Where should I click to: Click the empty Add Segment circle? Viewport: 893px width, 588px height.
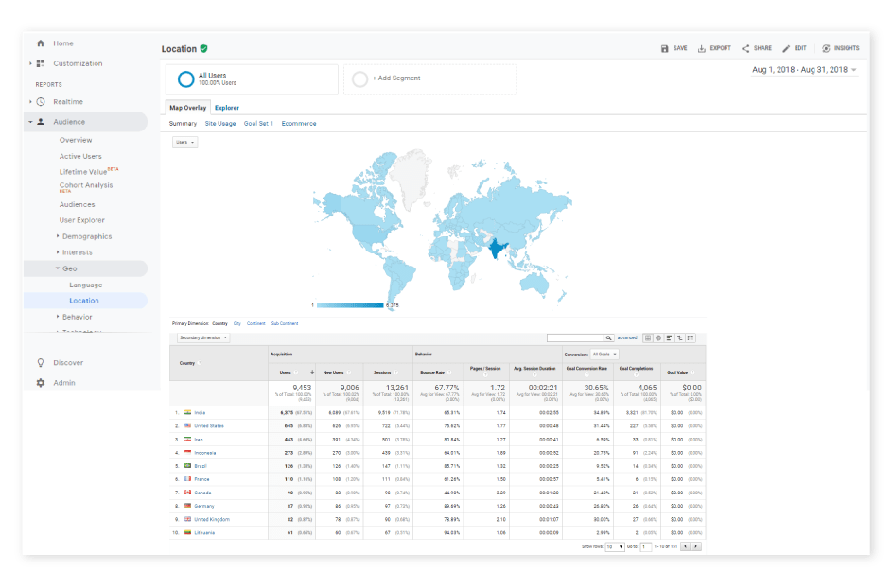coord(359,79)
